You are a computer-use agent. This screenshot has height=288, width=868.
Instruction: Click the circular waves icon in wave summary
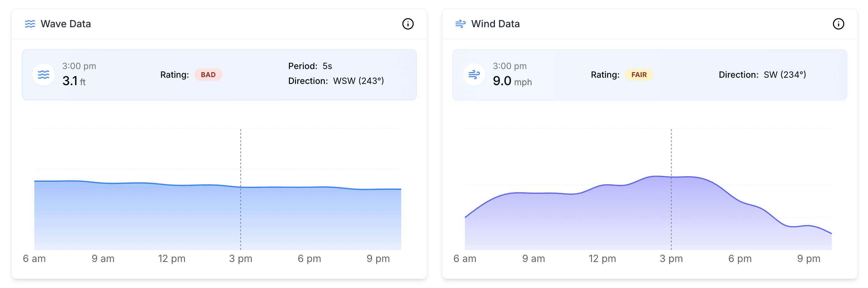pyautogui.click(x=44, y=74)
